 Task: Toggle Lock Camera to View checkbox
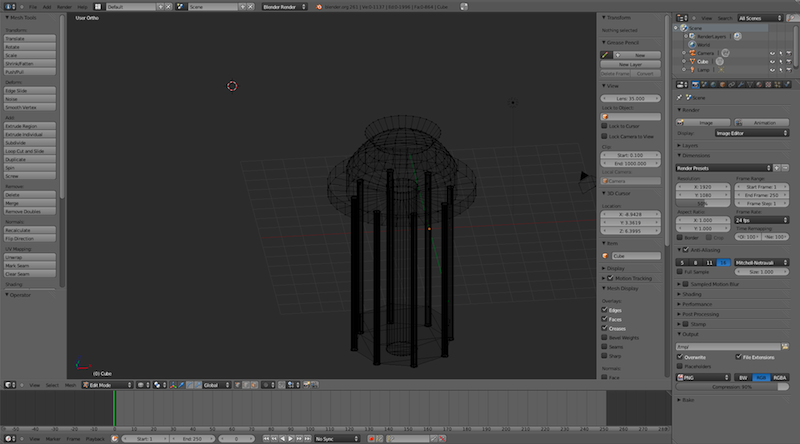(604, 136)
